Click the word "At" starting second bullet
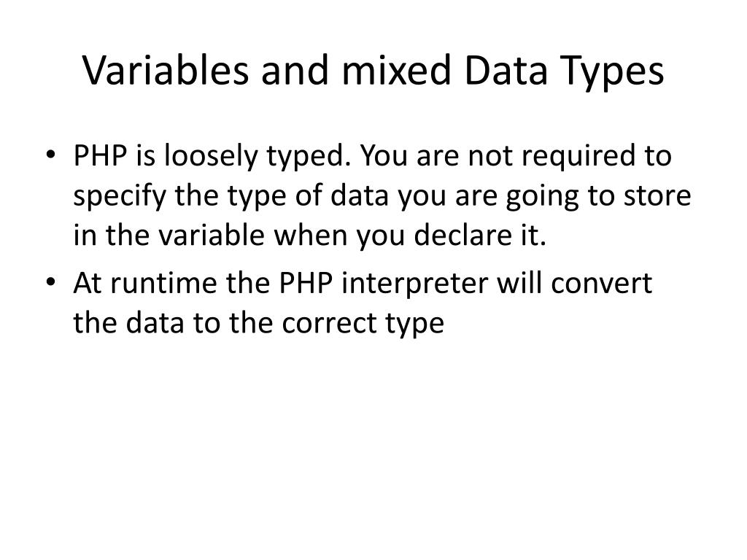Viewport: 747px width, 560px height. (85, 284)
